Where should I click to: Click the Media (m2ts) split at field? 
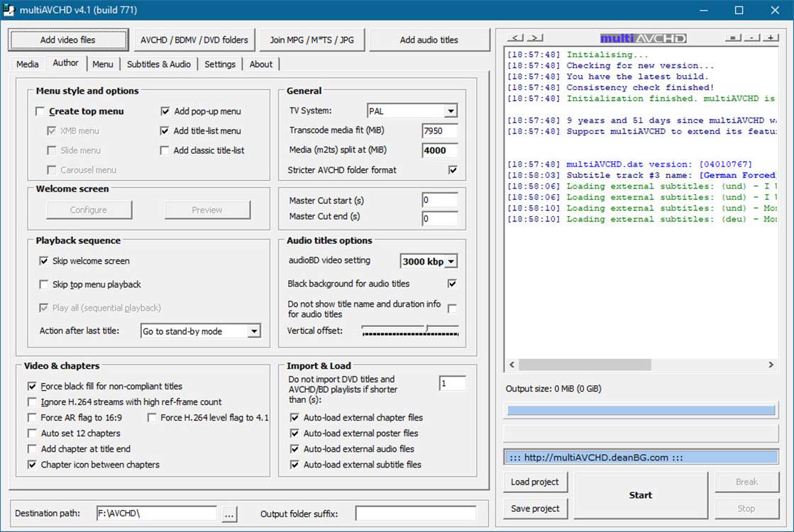[439, 150]
